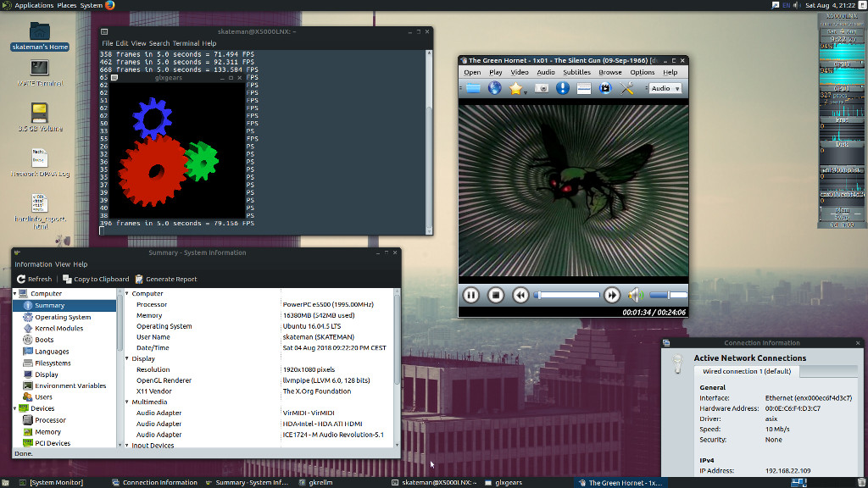Click Copy to Clipboard button
The width and height of the screenshot is (868, 488).
96,279
